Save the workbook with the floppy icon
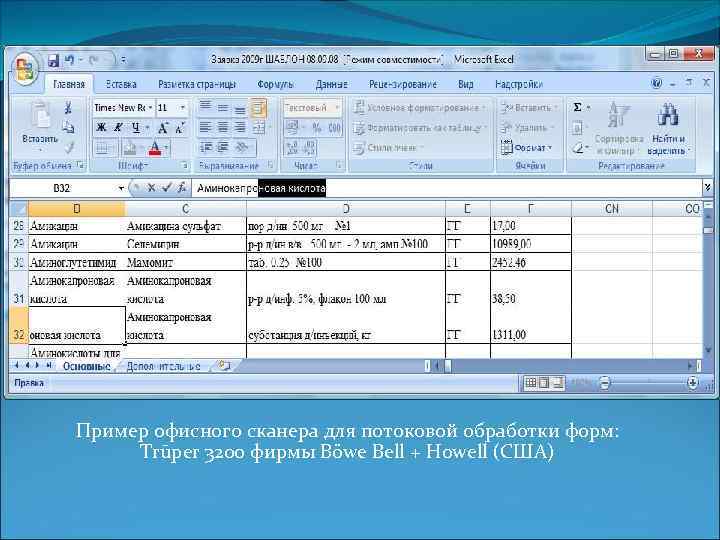720x540 pixels. 54,60
